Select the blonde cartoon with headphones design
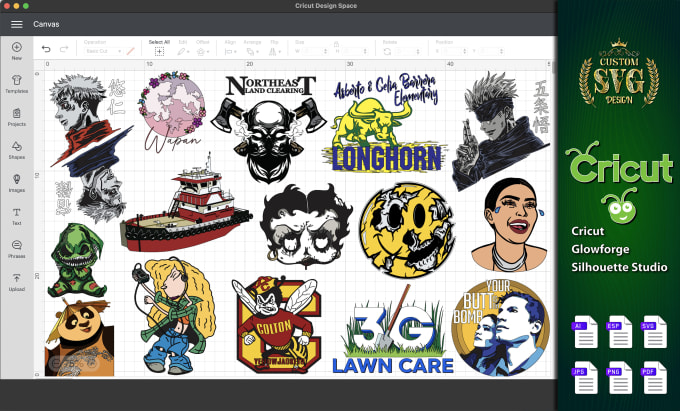 click(x=174, y=316)
